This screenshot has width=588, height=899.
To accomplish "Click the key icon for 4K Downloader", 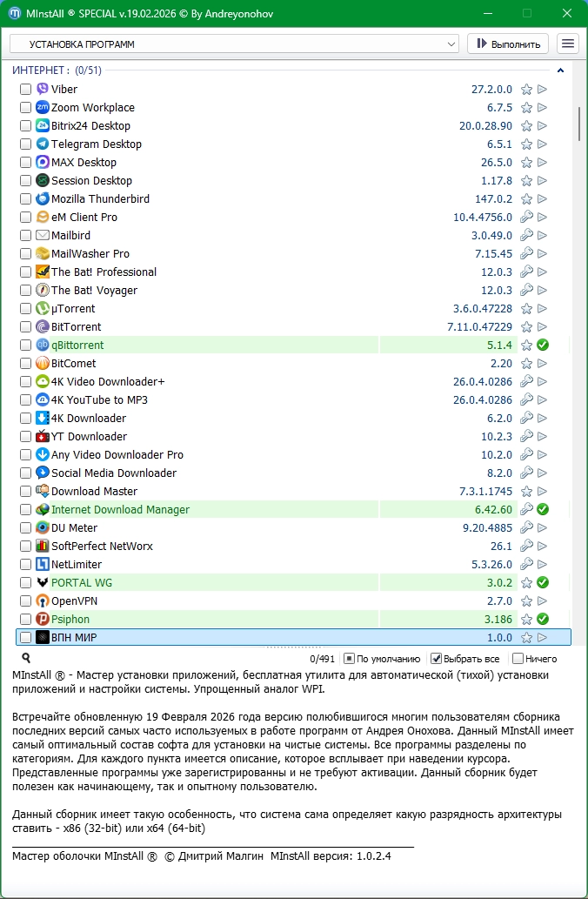I will click(526, 418).
